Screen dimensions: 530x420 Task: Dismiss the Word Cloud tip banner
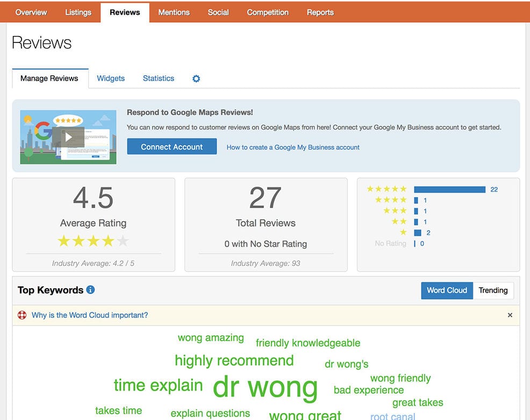coord(510,315)
